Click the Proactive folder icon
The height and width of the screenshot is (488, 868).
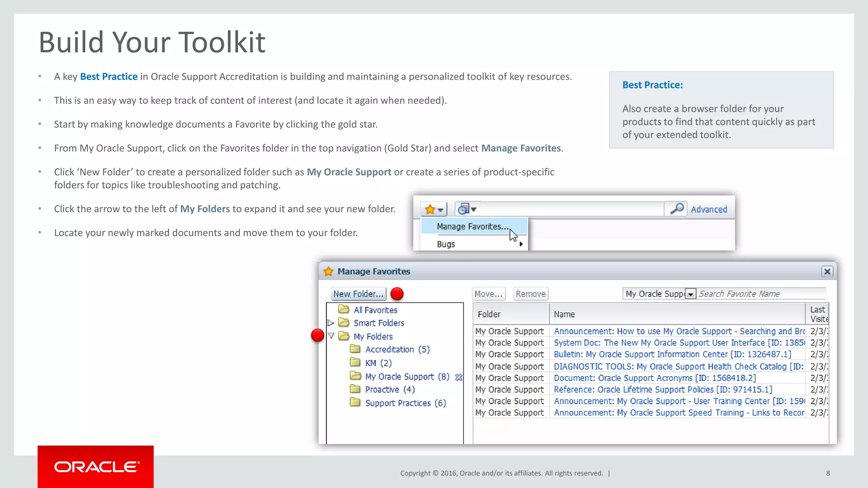(x=355, y=389)
